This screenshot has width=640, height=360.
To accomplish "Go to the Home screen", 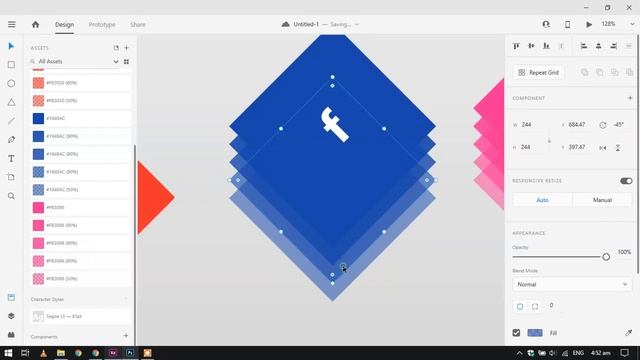I will 36,24.
